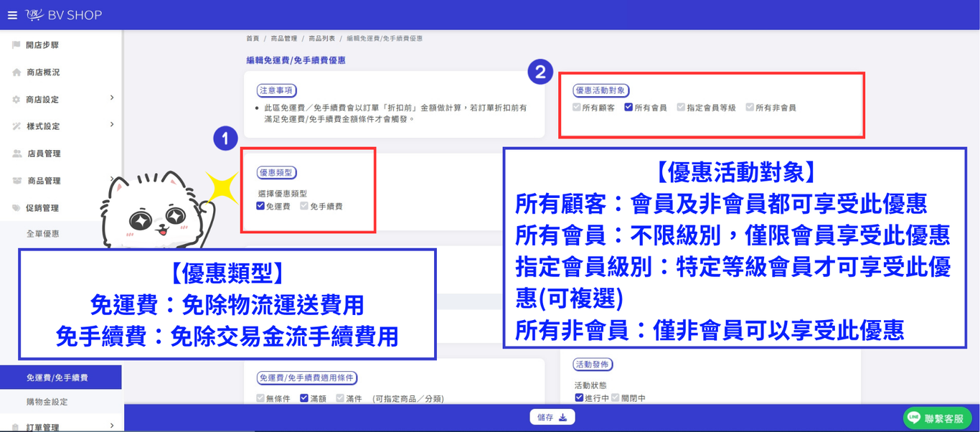Screen dimensions: 980x432
Task: Click the 促銷管理 tag icon
Action: click(17, 208)
